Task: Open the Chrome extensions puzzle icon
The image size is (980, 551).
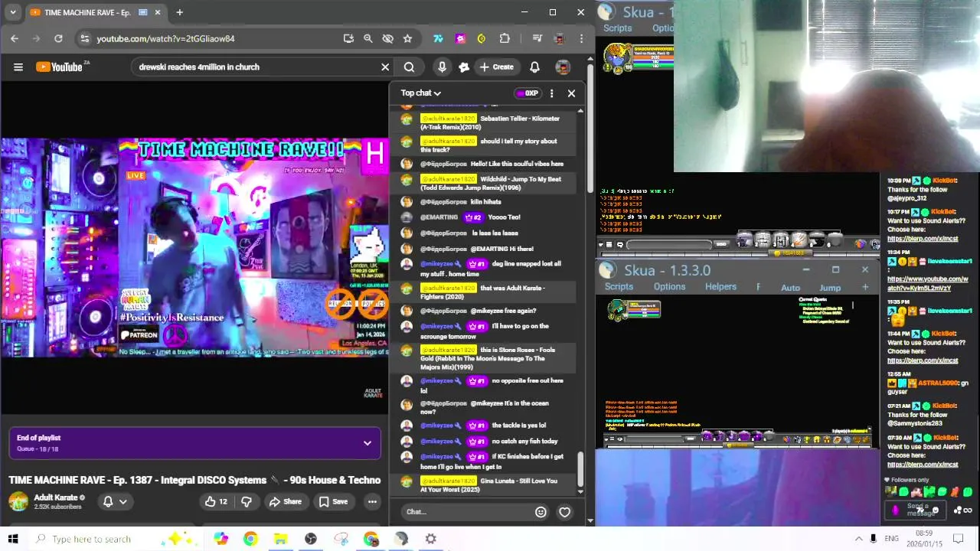Action: 505,38
